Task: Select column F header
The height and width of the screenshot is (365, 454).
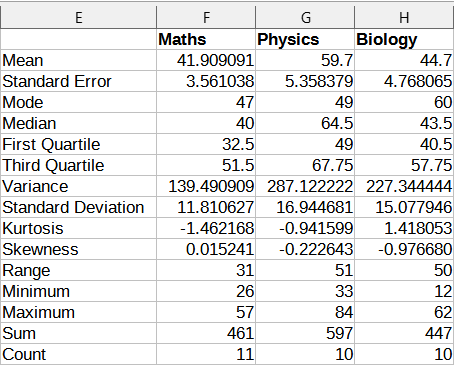Action: pyautogui.click(x=206, y=17)
